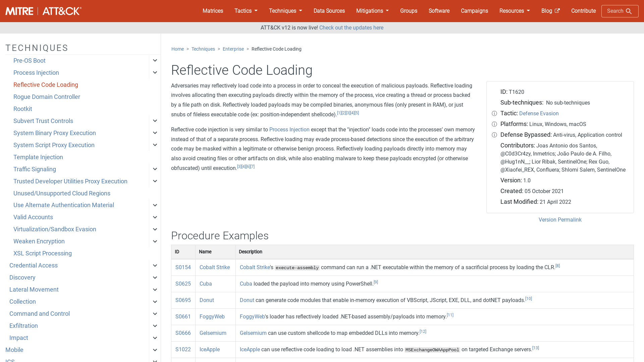Open the Mitigations dropdown menu
This screenshot has width=644, height=362.
[372, 11]
